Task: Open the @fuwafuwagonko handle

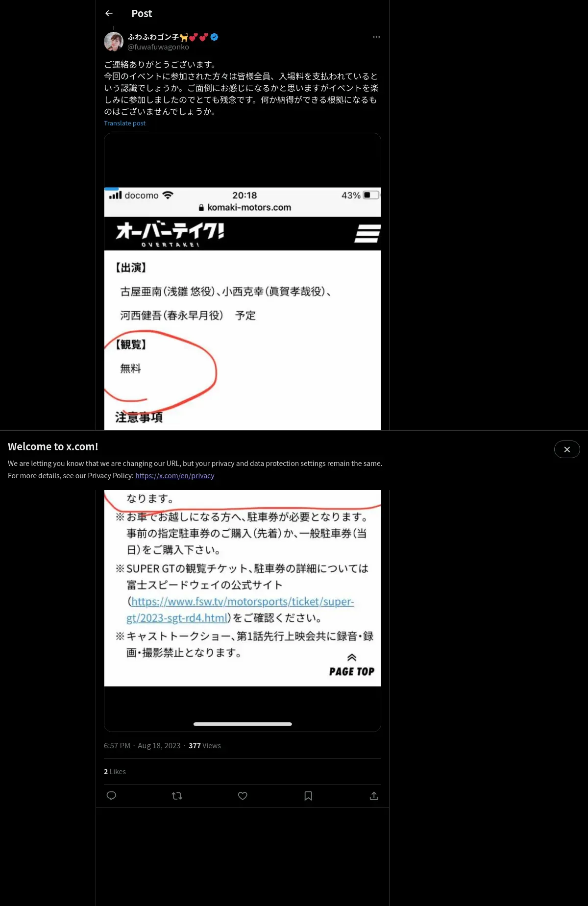Action: [158, 47]
